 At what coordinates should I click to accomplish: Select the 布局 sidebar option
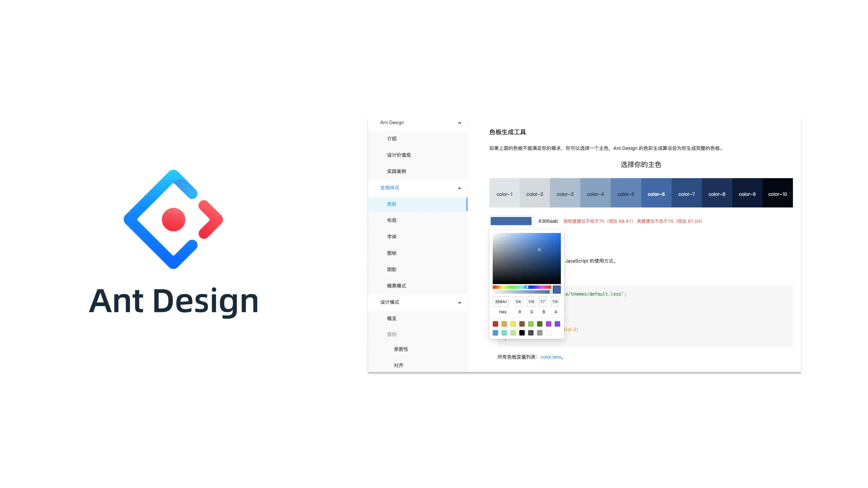click(392, 220)
